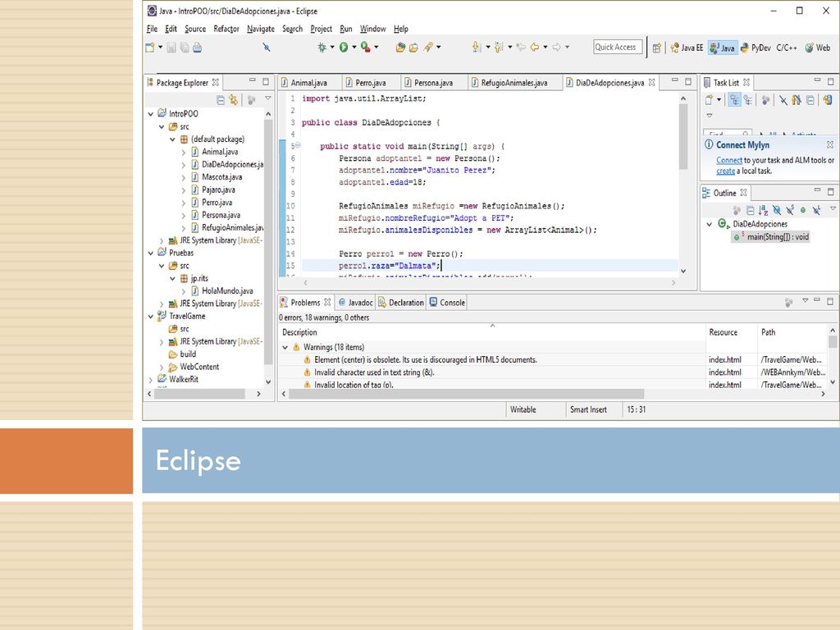
Task: Toggle Hide Static Members in Outline
Action: pos(790,210)
